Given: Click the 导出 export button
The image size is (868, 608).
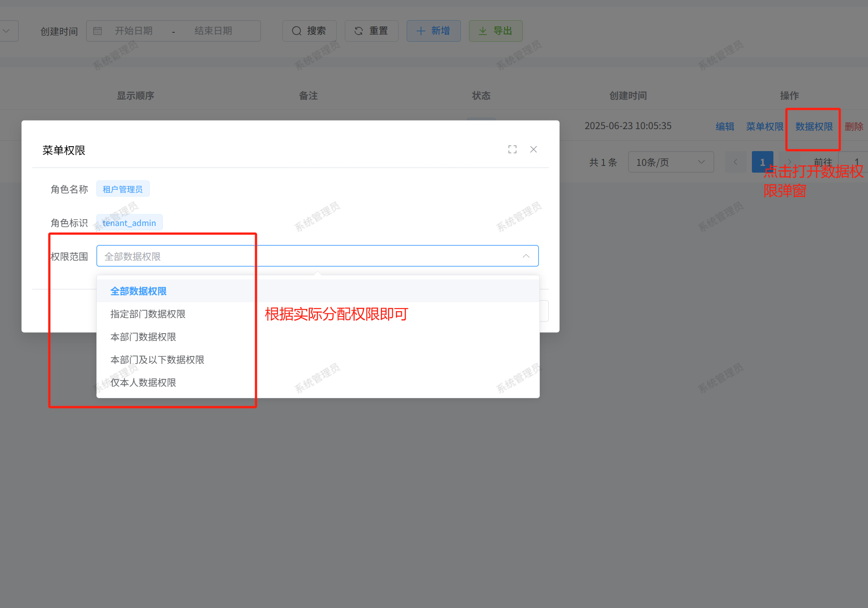Looking at the screenshot, I should (x=495, y=31).
